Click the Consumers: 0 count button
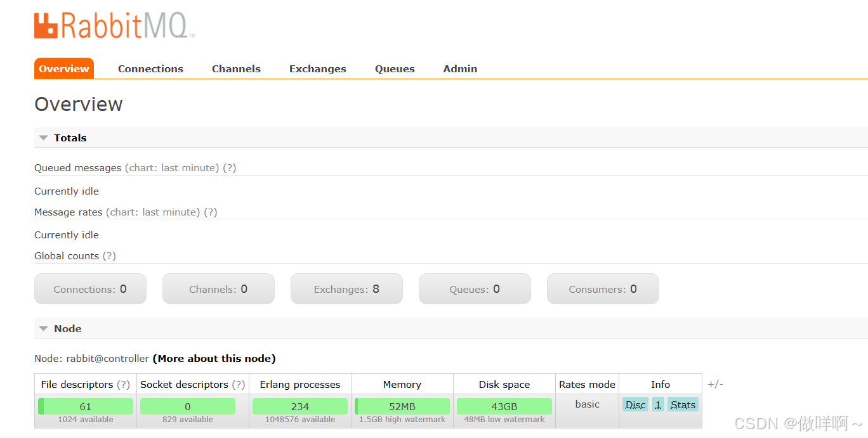 click(603, 289)
